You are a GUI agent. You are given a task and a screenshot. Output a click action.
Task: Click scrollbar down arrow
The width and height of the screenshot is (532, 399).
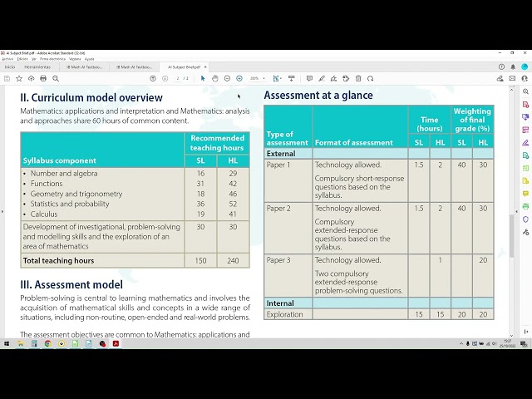tap(512, 335)
